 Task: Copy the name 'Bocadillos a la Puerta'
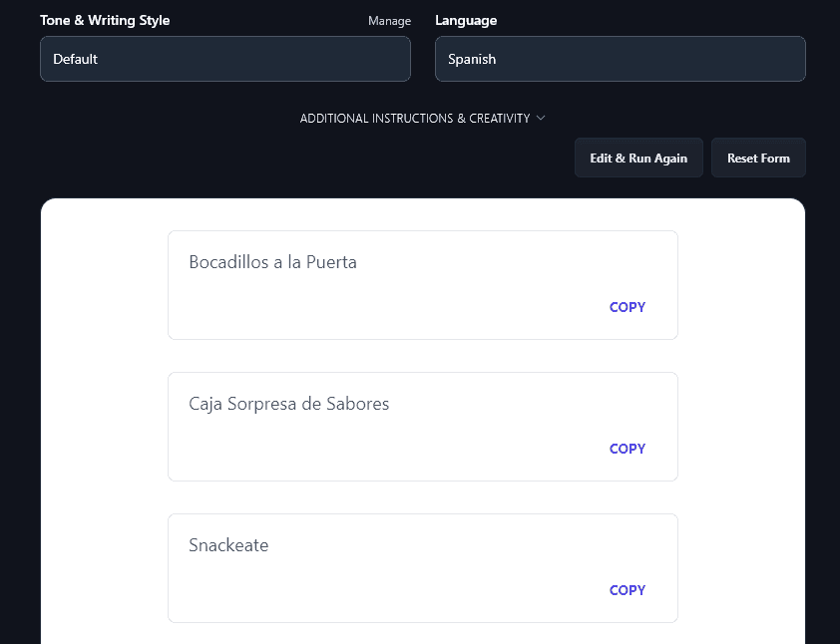click(x=627, y=307)
